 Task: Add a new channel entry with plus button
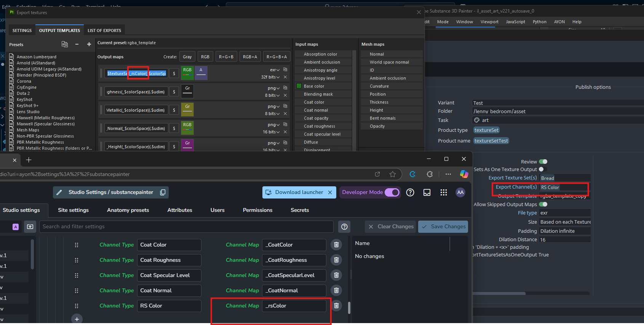77,319
